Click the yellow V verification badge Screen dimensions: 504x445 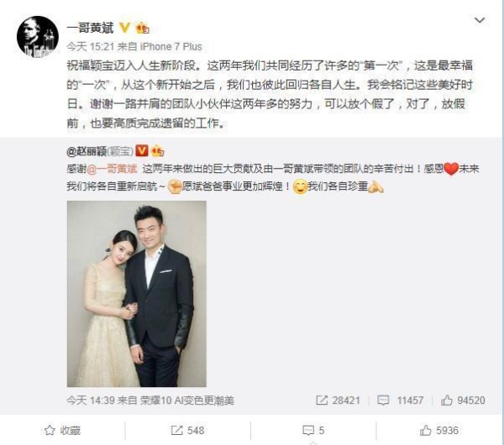click(124, 28)
